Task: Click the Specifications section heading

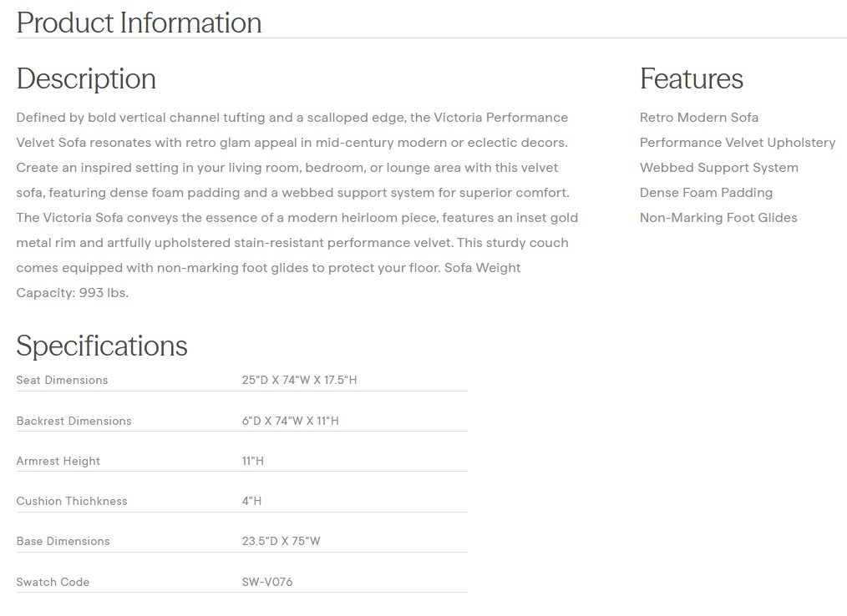Action: tap(102, 346)
